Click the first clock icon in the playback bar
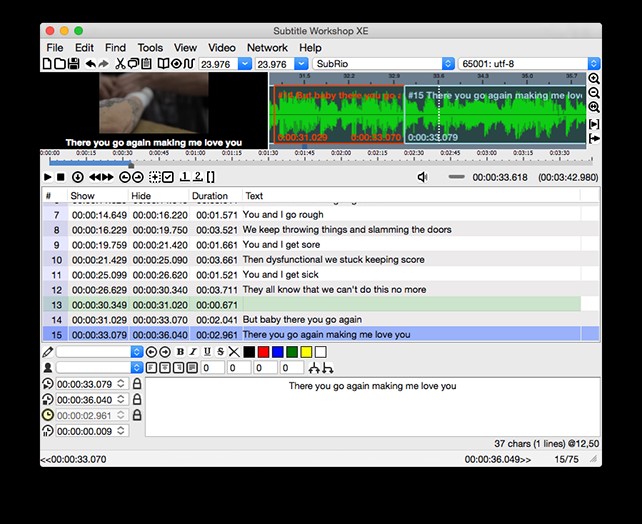 coord(124,177)
